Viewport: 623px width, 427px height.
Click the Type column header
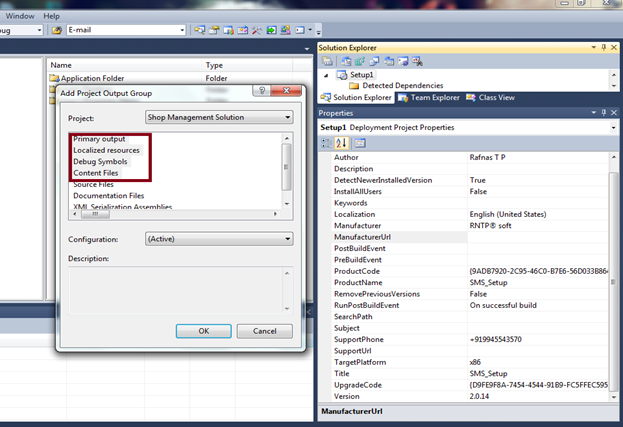[x=247, y=65]
